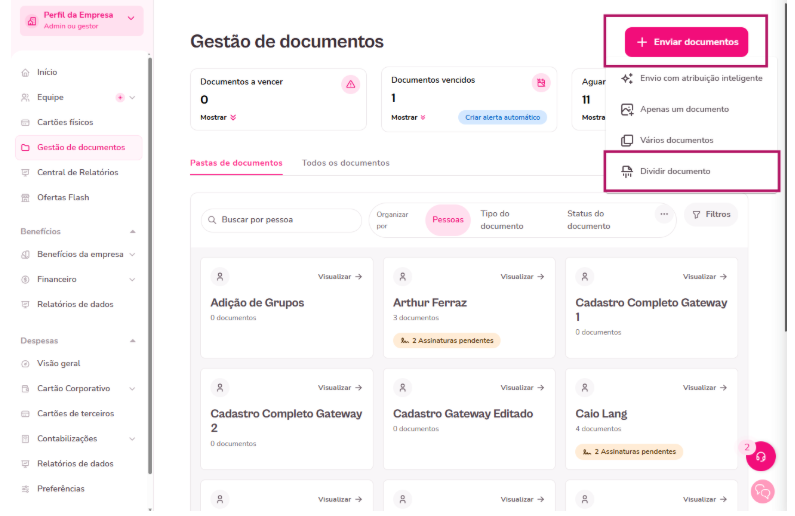Click the Gestão de documentos folder icon
Screen dimensions: 795x516
25,148
